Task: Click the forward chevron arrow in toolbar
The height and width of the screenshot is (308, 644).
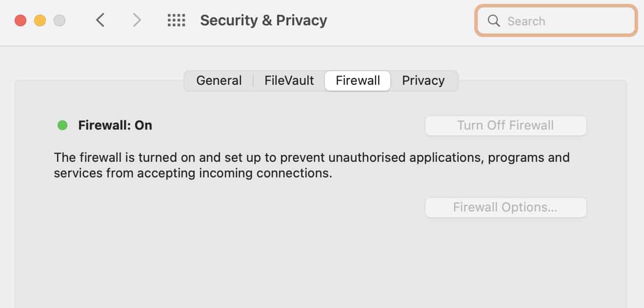Action: click(x=137, y=20)
